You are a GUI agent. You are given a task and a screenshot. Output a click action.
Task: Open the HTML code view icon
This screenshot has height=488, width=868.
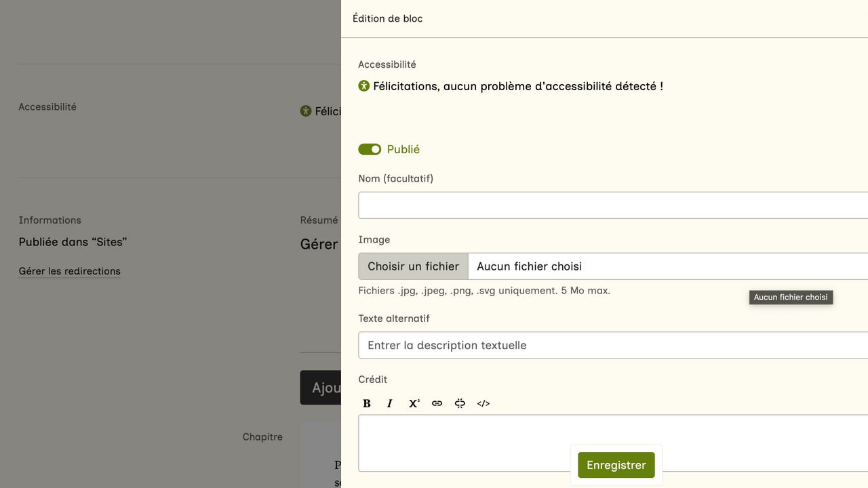[484, 403]
